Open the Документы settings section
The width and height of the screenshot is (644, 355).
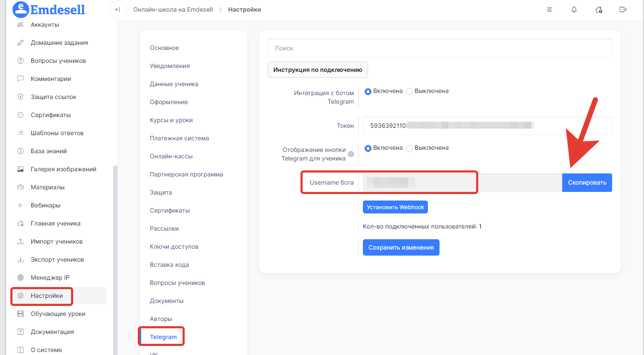point(167,301)
